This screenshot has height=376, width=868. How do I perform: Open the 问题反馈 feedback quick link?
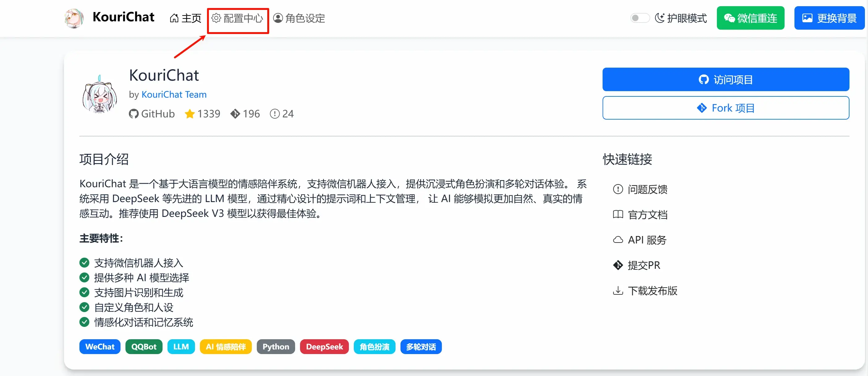tap(647, 189)
